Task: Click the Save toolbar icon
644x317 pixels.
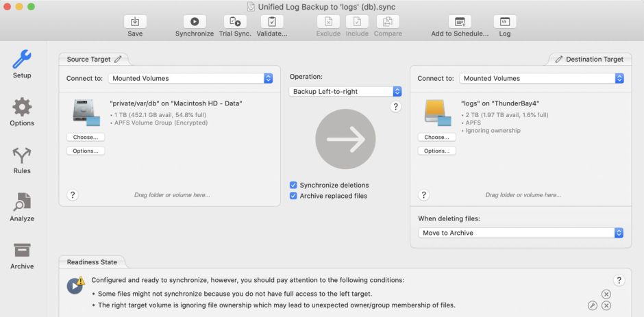Action: [135, 22]
